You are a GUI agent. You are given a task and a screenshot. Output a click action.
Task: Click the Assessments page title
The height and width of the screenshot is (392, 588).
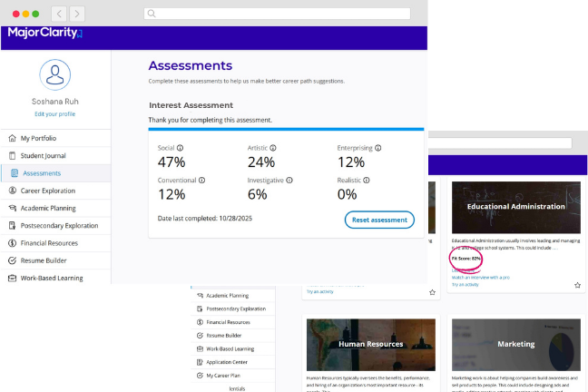pyautogui.click(x=191, y=65)
